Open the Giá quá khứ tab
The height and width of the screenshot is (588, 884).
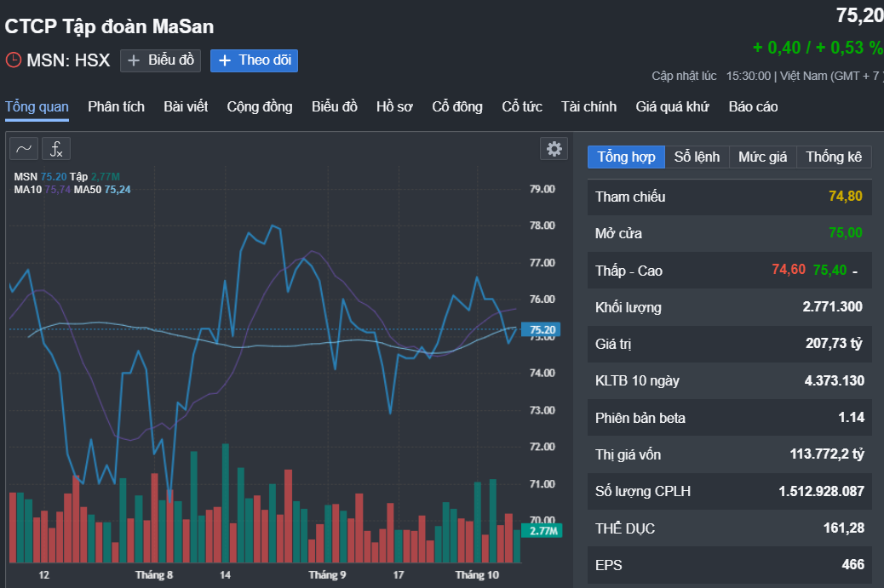(x=672, y=106)
